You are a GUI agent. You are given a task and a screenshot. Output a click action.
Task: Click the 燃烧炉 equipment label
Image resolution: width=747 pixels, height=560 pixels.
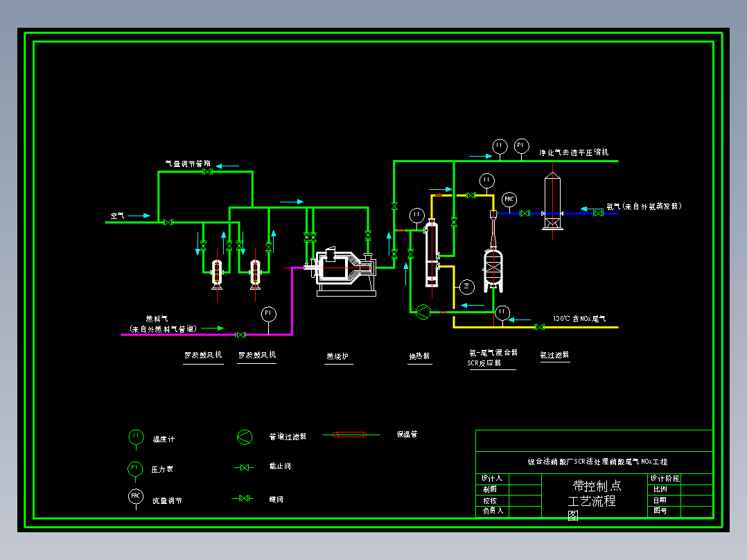tap(337, 356)
